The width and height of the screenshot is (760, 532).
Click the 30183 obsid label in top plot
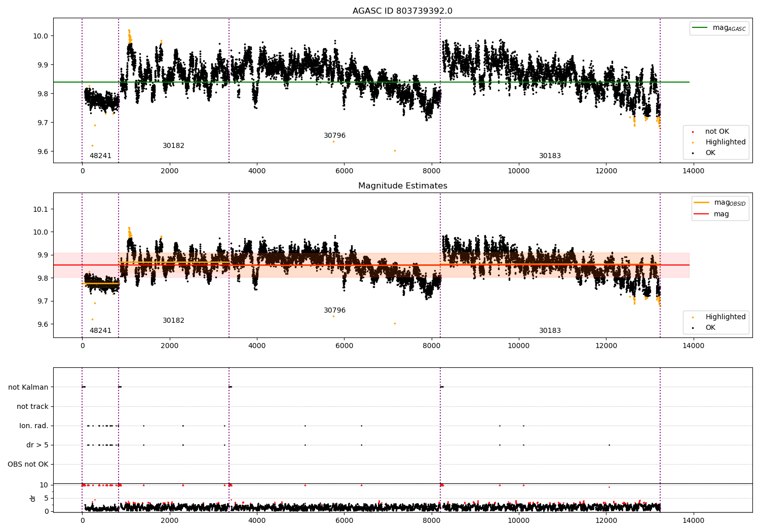550,156
